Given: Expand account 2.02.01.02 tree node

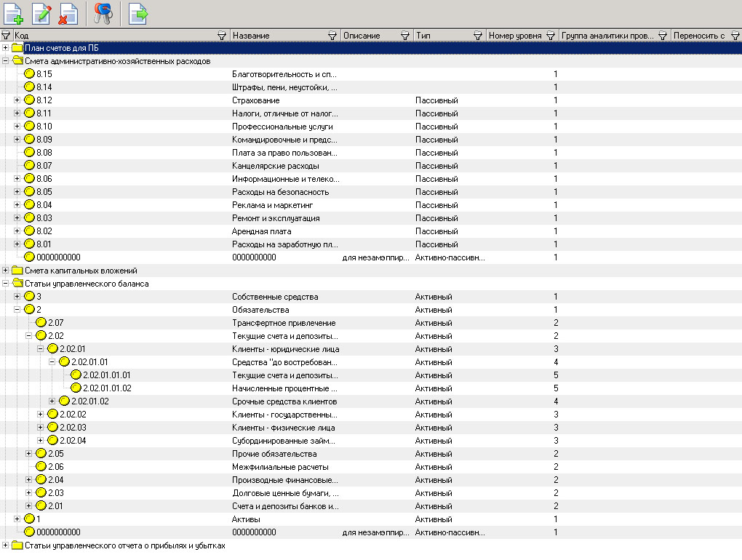Looking at the screenshot, I should point(52,401).
